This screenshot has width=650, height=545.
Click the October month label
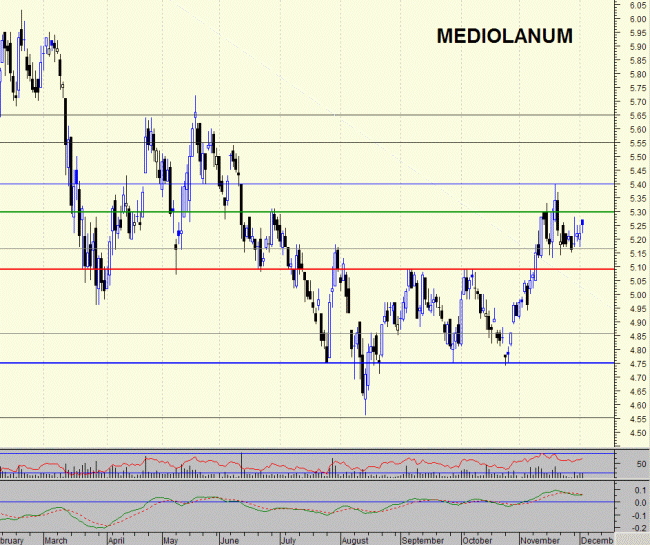coord(477,540)
